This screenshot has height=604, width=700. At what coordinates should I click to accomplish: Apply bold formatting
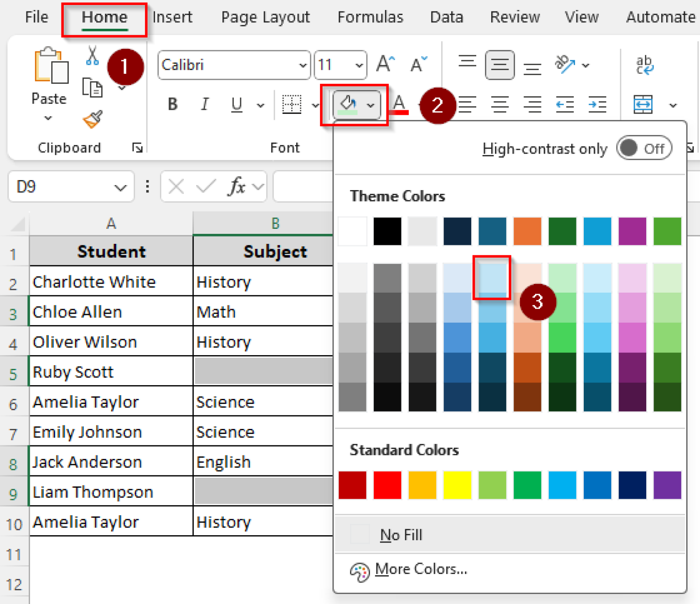tap(172, 104)
